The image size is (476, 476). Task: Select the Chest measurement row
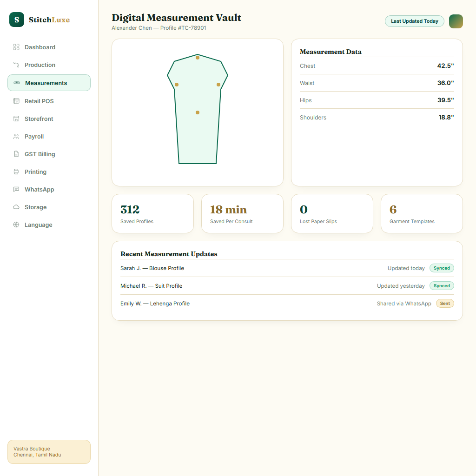pos(377,66)
